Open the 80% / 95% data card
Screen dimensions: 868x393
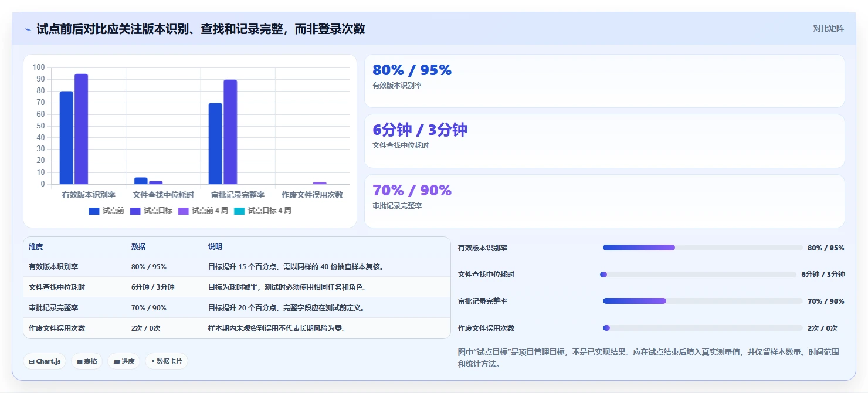(x=605, y=81)
